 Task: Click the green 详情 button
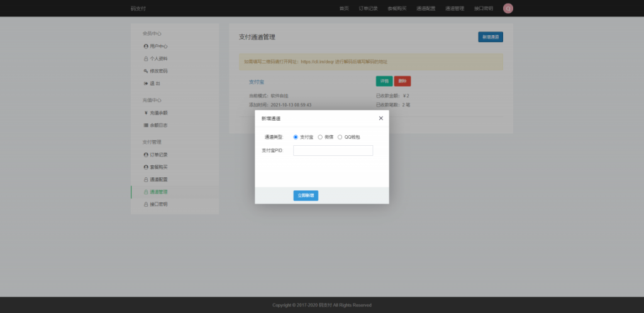[384, 81]
